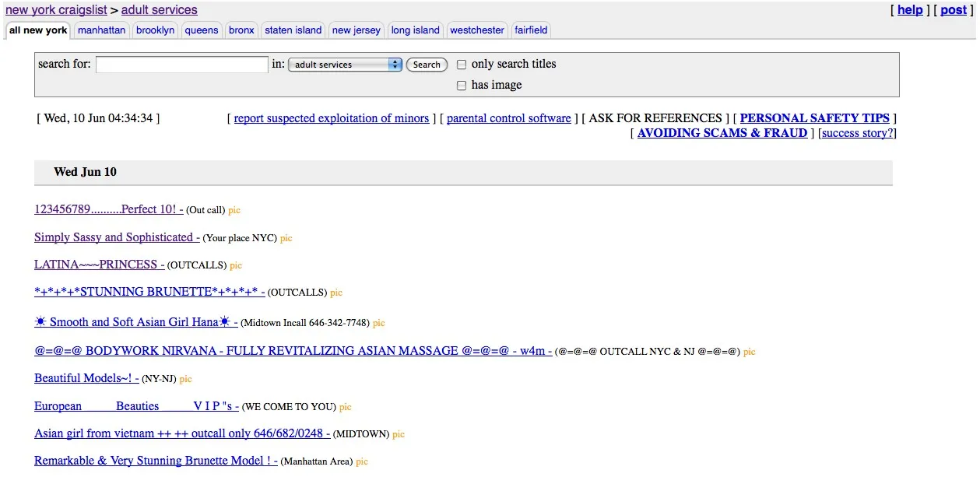Open the post link
Image resolution: width=980 pixels, height=477 pixels.
tap(954, 10)
